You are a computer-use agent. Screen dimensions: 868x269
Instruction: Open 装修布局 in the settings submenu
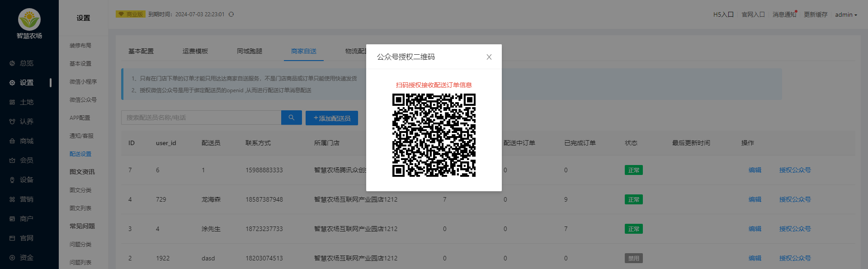[x=80, y=46]
